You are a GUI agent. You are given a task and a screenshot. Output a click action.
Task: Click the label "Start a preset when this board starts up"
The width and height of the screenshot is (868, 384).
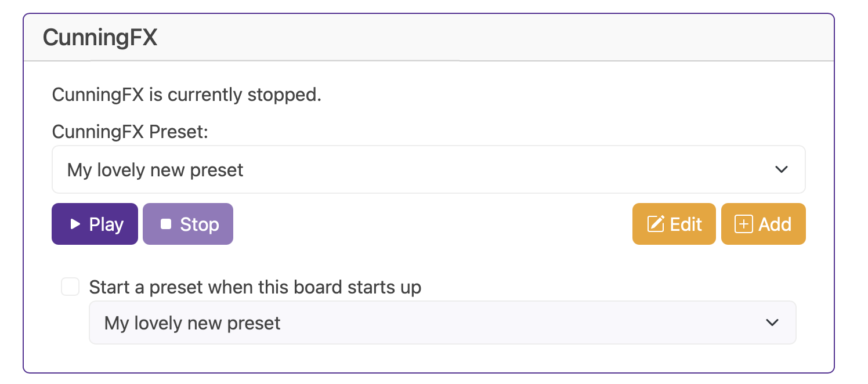pos(255,287)
